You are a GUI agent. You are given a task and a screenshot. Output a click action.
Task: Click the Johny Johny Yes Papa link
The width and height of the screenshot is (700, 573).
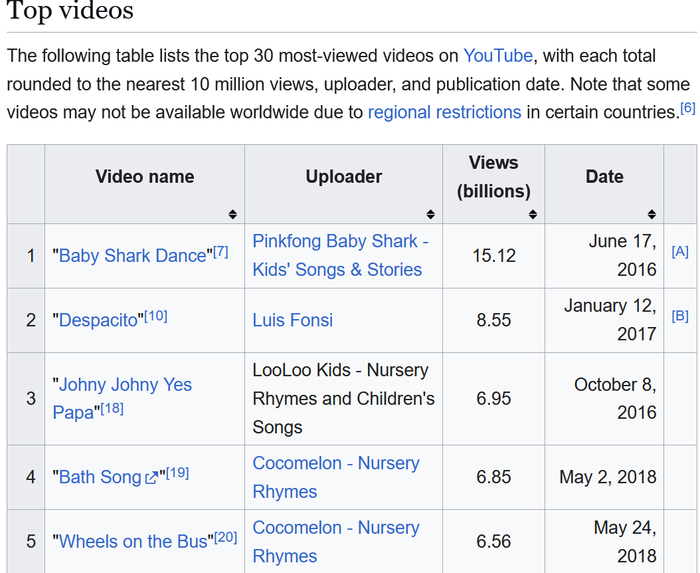[125, 385]
